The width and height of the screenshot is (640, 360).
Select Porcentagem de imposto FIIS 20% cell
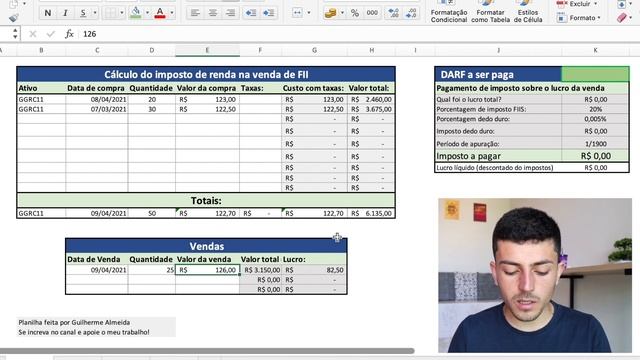click(x=596, y=109)
